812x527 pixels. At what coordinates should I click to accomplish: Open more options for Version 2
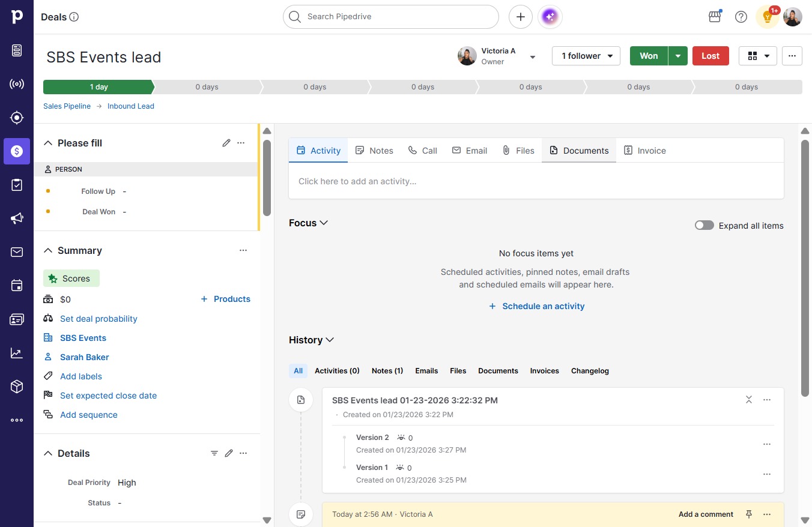coord(767,444)
